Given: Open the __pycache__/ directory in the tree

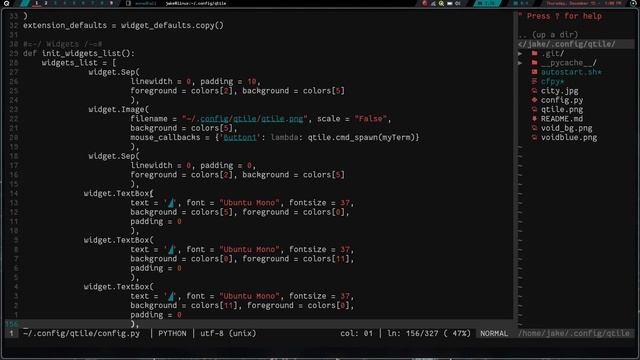Looking at the screenshot, I should [x=569, y=63].
